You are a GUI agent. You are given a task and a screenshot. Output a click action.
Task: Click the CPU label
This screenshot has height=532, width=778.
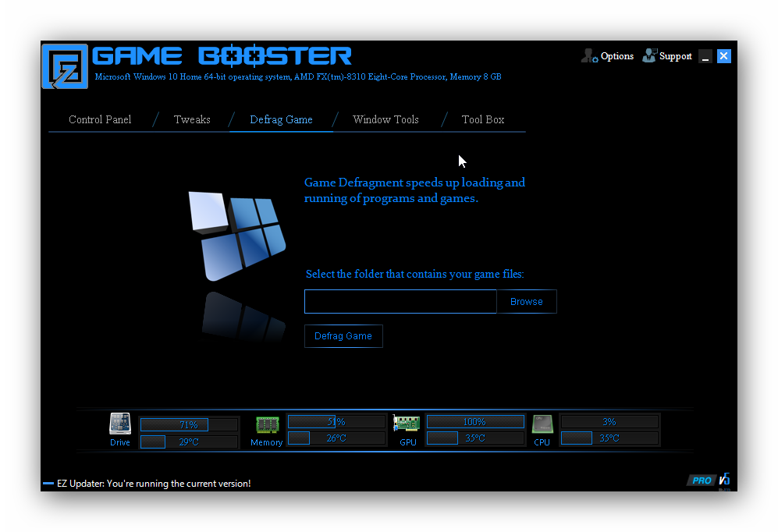point(542,442)
